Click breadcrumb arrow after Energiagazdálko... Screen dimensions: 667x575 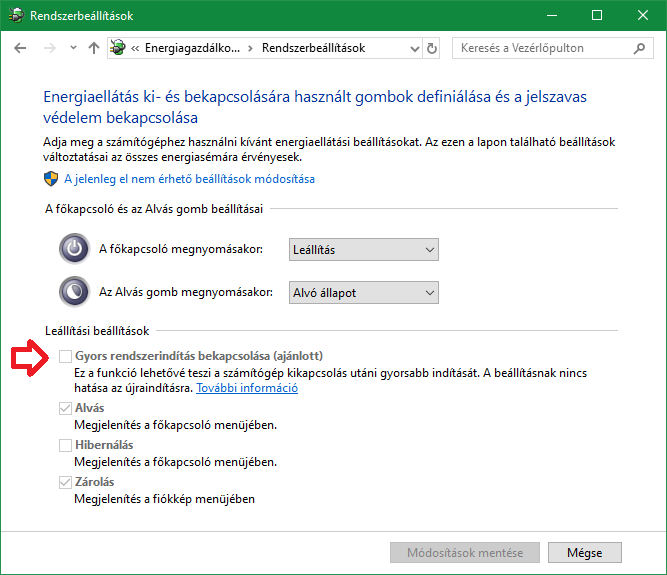tap(251, 48)
